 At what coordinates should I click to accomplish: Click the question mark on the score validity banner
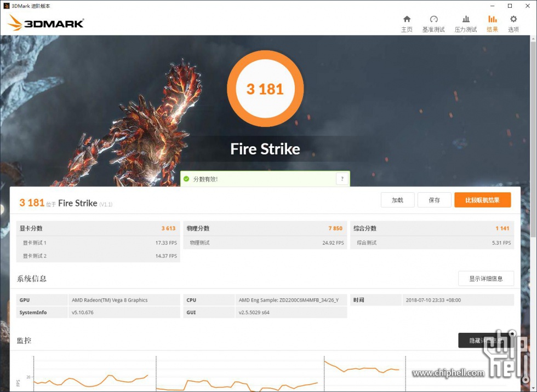pyautogui.click(x=342, y=178)
